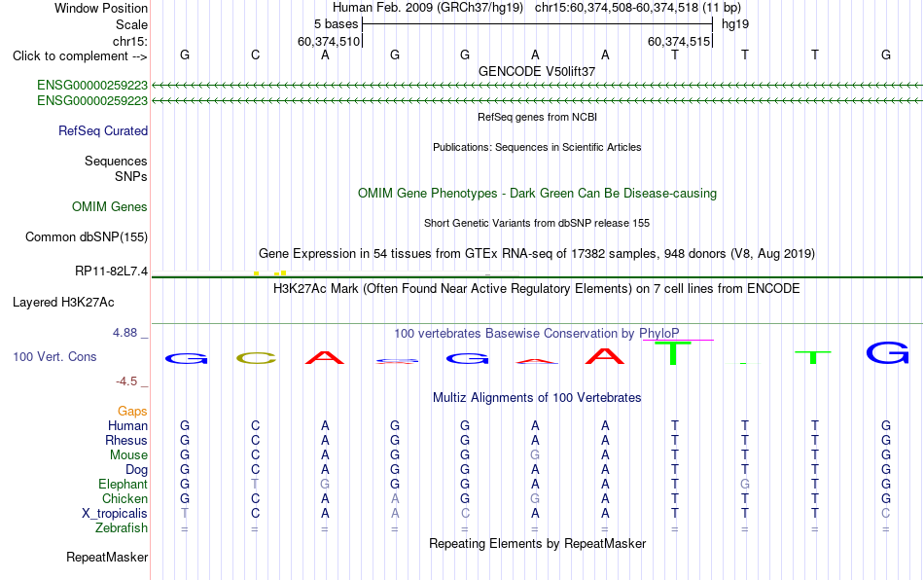Screen dimensions: 924x580
Task: Select the X_tropicalis alignment row label
Action: tap(115, 514)
